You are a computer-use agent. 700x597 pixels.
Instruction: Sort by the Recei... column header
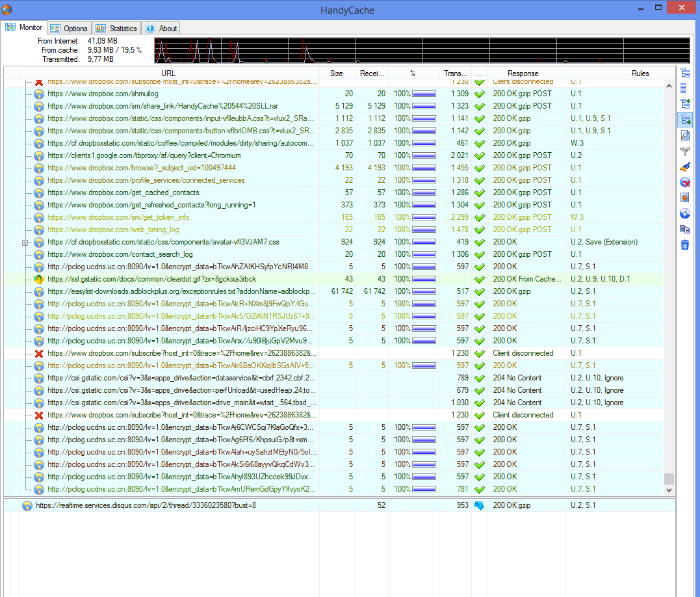[x=372, y=73]
